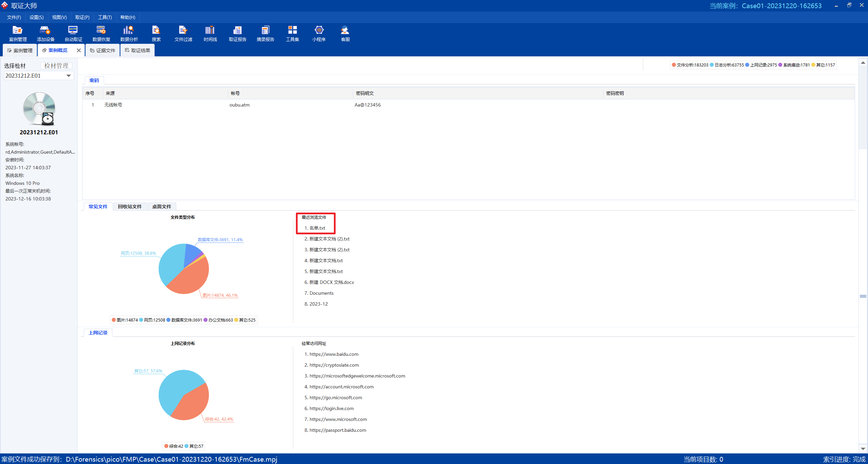Sort by the 帐号 column header

coord(291,93)
